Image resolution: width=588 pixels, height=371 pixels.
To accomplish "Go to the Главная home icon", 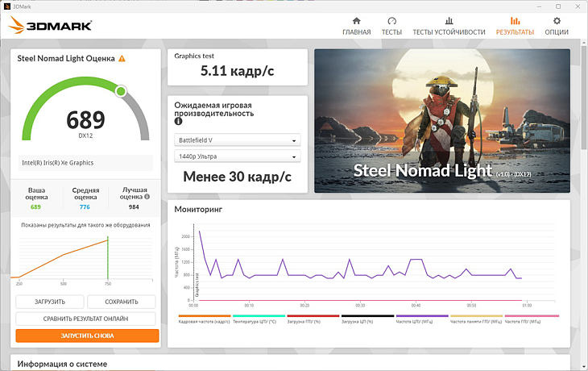I will click(357, 21).
